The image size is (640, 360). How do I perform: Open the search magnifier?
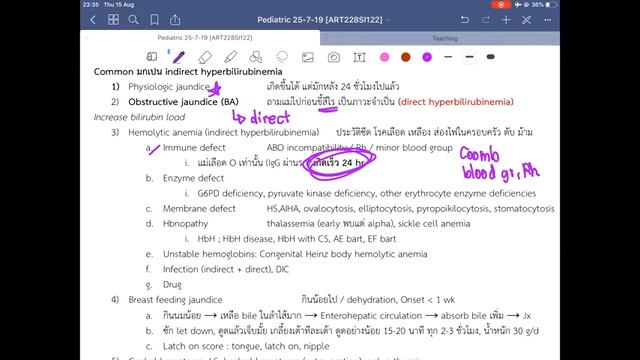pos(133,20)
